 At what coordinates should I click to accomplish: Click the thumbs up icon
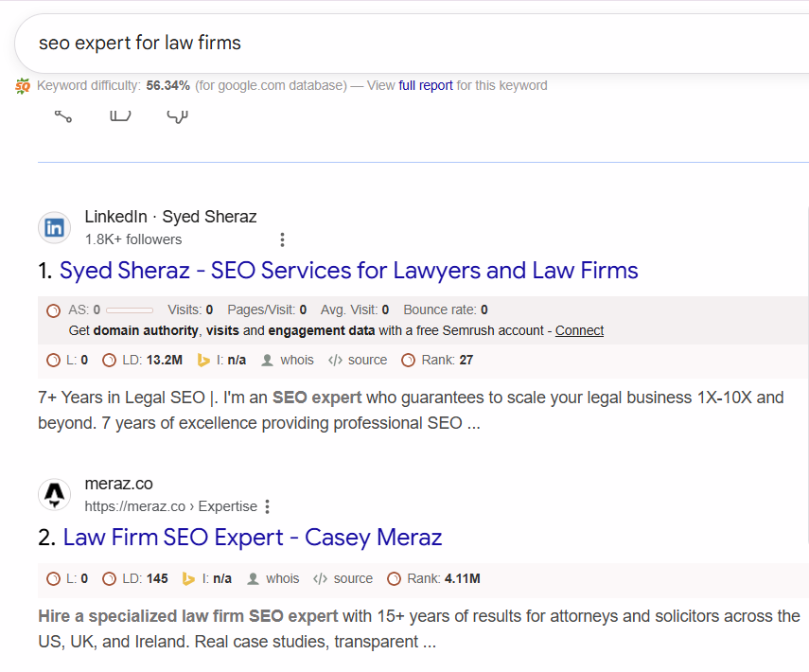tap(120, 115)
